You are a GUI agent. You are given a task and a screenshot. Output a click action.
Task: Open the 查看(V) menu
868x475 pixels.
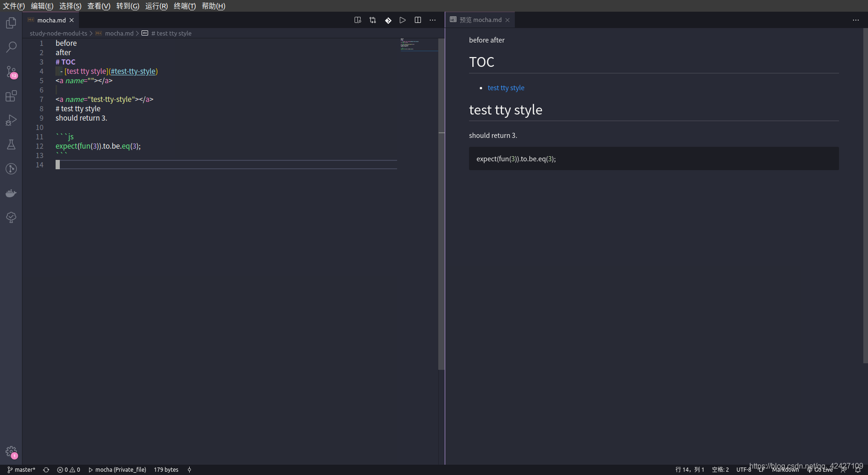pos(99,6)
